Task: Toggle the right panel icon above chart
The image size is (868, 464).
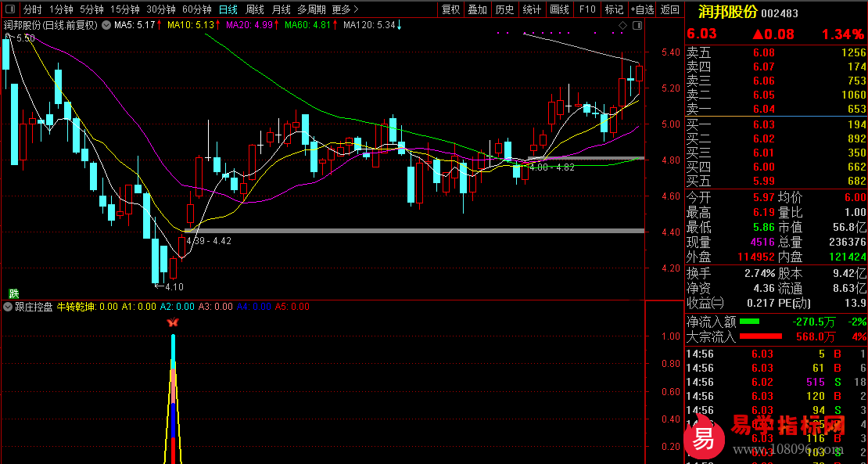Action: coord(637,26)
